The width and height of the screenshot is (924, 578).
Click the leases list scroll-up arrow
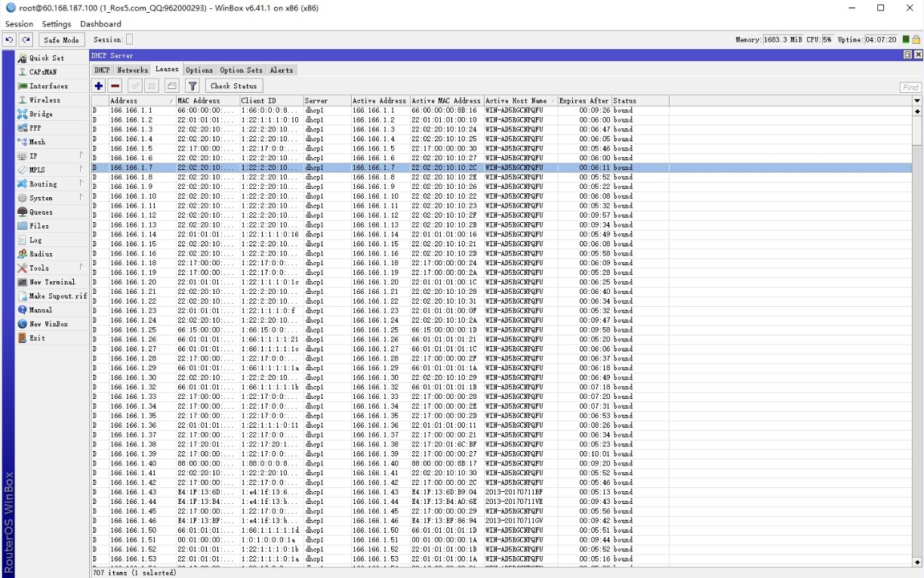[x=917, y=111]
